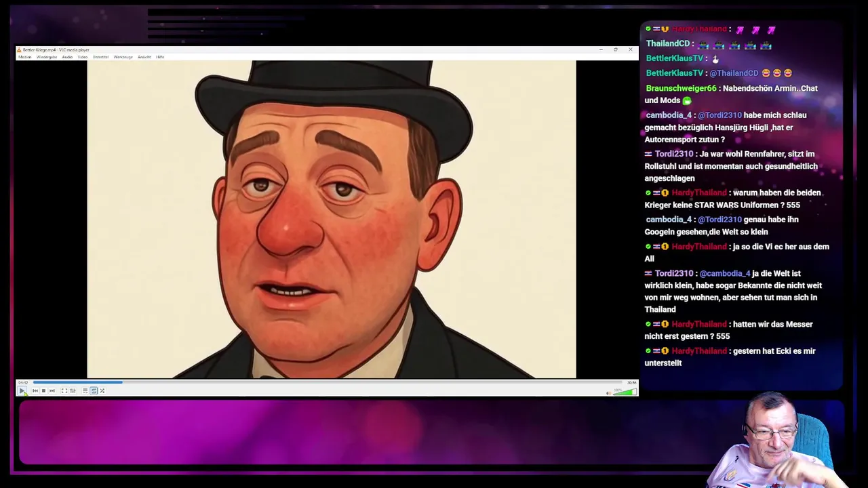
Task: Open the Audio menu
Action: pos(67,57)
